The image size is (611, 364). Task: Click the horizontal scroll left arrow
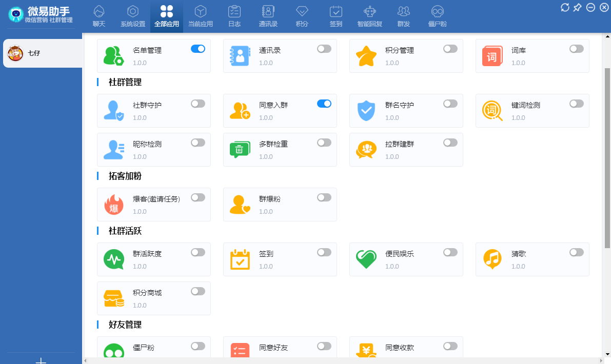click(x=86, y=361)
